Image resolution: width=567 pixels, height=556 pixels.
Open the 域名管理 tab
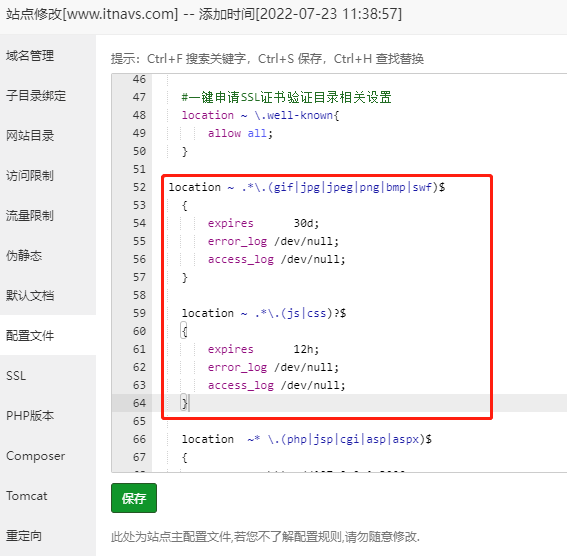(48, 55)
